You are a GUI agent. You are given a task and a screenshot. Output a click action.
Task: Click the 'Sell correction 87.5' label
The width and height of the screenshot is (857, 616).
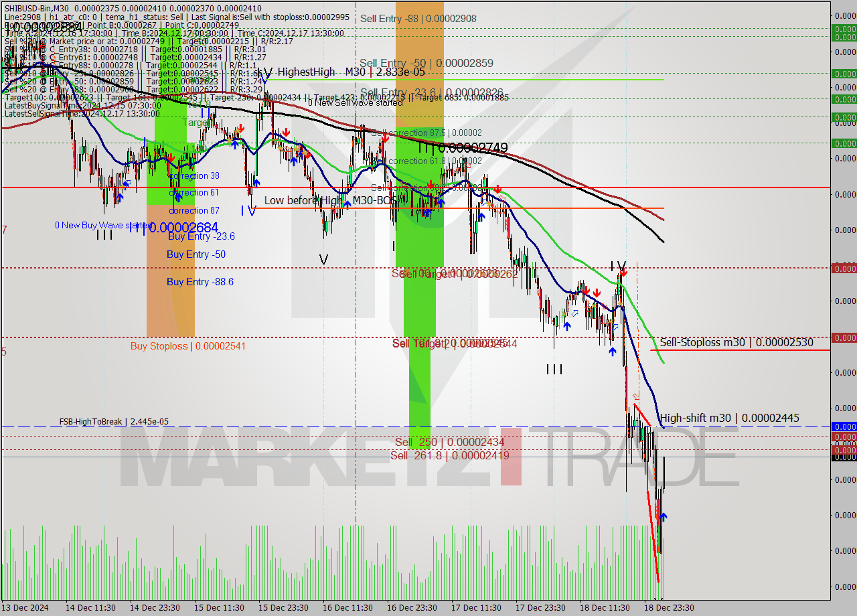click(x=426, y=133)
